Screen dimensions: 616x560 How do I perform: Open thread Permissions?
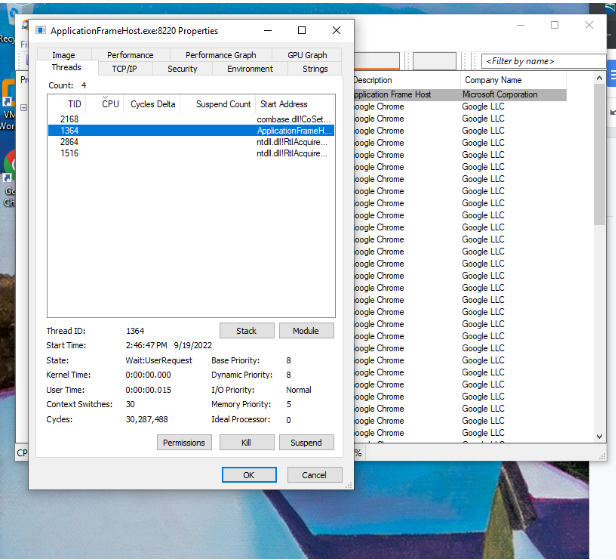point(184,442)
